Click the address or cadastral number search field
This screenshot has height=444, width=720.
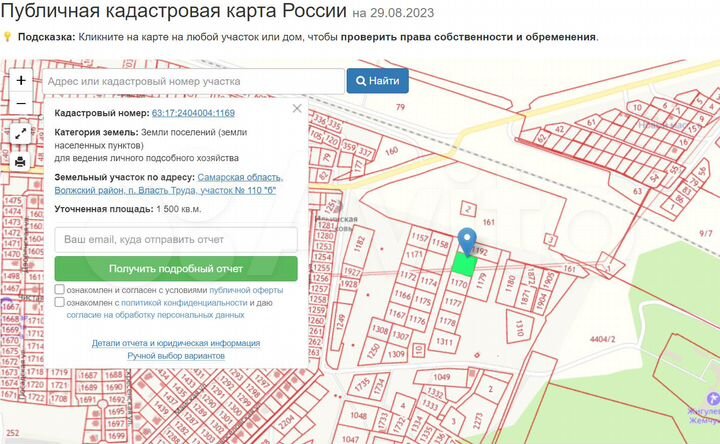pos(193,81)
